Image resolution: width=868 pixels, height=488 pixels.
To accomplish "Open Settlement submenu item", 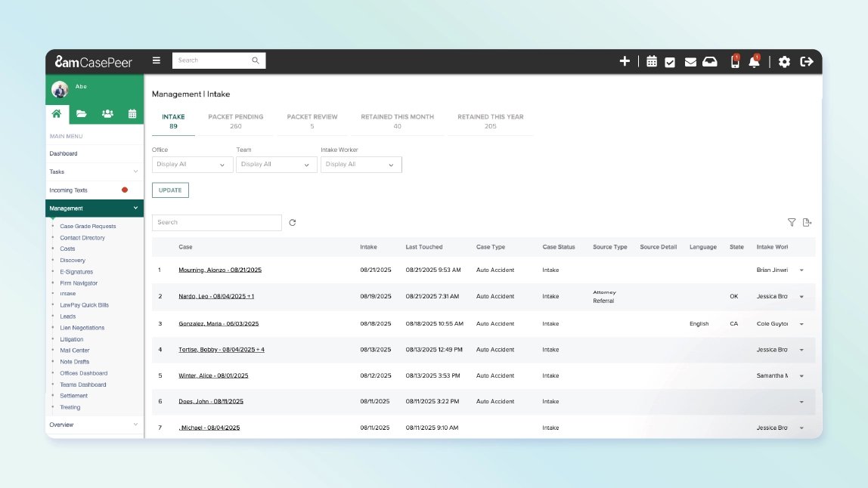I will pyautogui.click(x=73, y=396).
